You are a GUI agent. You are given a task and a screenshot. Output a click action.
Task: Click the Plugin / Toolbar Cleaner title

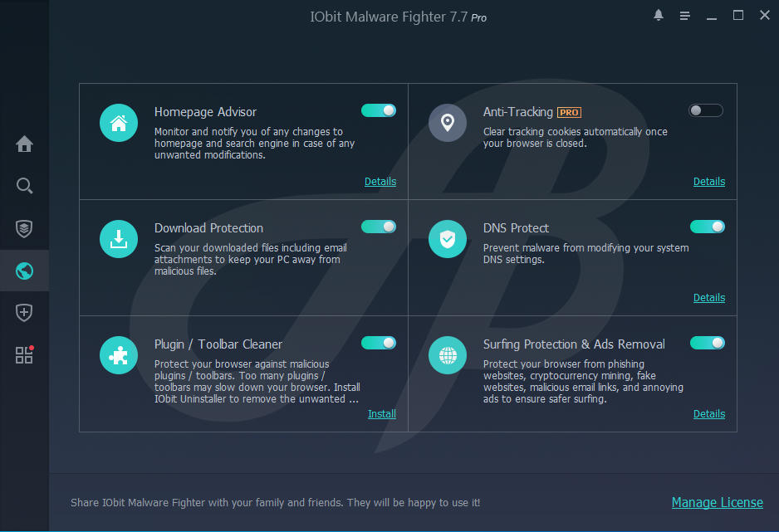click(x=218, y=344)
